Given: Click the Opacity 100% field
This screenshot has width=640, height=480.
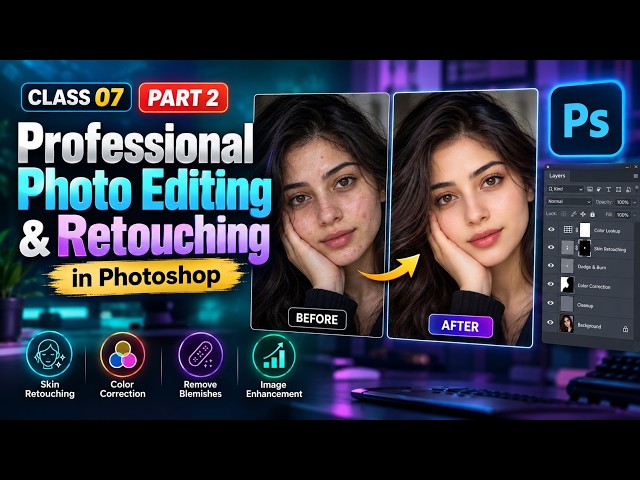Looking at the screenshot, I should click(623, 202).
